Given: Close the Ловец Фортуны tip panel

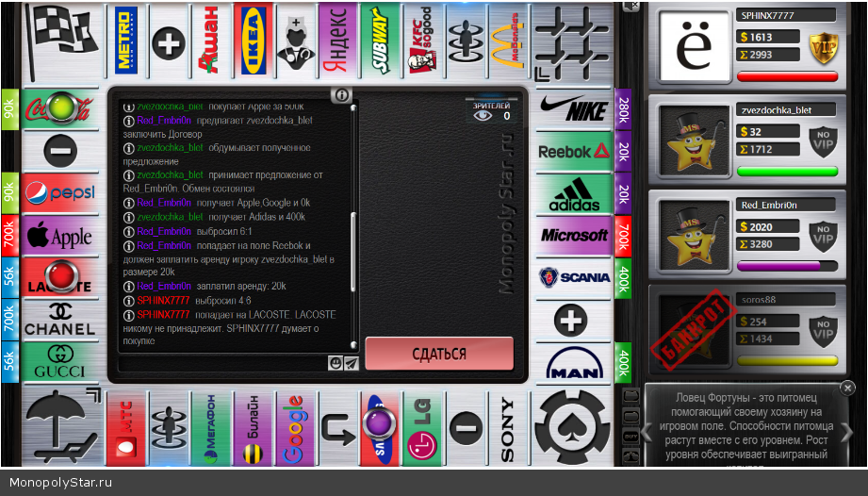Looking at the screenshot, I should (847, 389).
